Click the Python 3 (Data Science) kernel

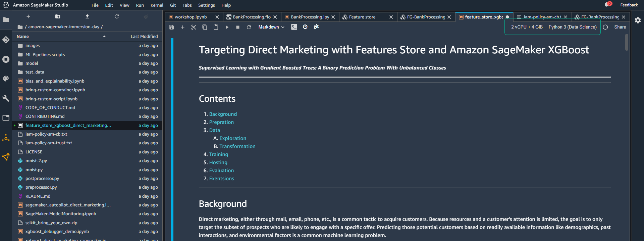pos(573,27)
